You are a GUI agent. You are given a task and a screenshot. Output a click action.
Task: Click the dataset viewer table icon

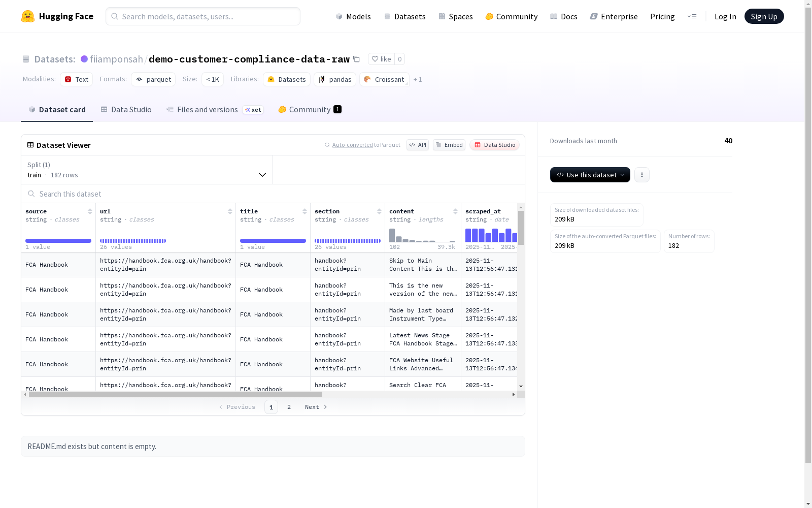30,145
